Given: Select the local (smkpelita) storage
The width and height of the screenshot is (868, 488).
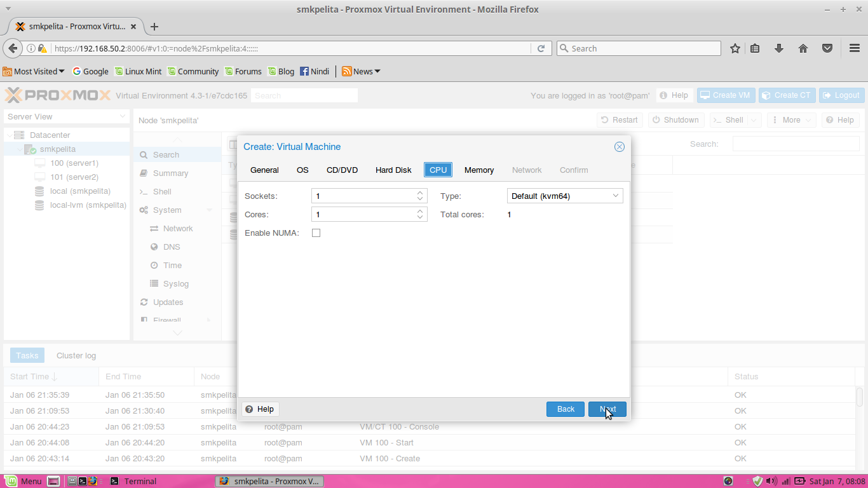Looking at the screenshot, I should [x=80, y=191].
